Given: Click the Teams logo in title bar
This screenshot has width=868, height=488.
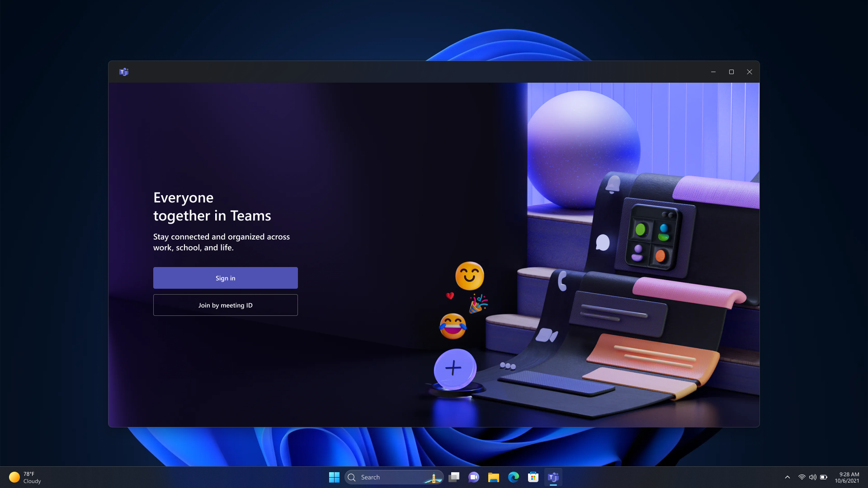Looking at the screenshot, I should point(124,72).
